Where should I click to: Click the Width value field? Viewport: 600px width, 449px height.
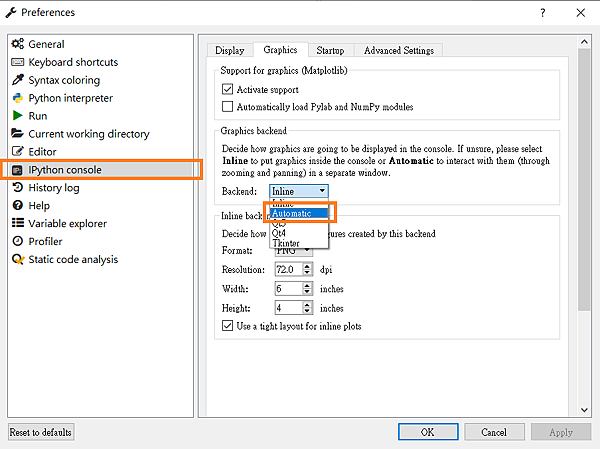[x=289, y=288]
